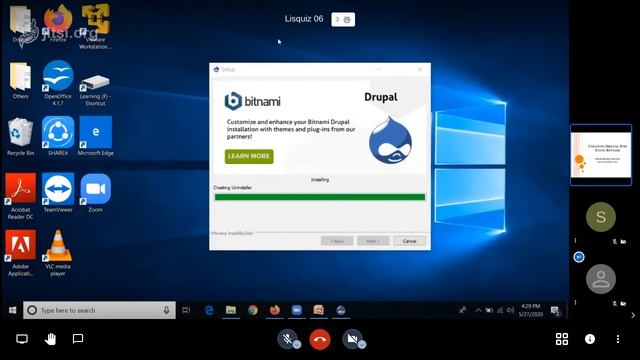Open video settings arrow on camera button
Screen dimensions: 640x360
(362, 344)
